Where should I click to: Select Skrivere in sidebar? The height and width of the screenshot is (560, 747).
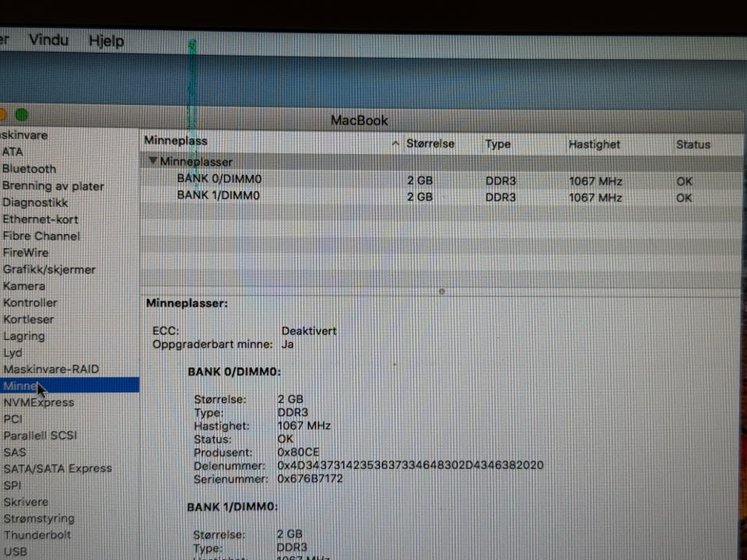26,502
